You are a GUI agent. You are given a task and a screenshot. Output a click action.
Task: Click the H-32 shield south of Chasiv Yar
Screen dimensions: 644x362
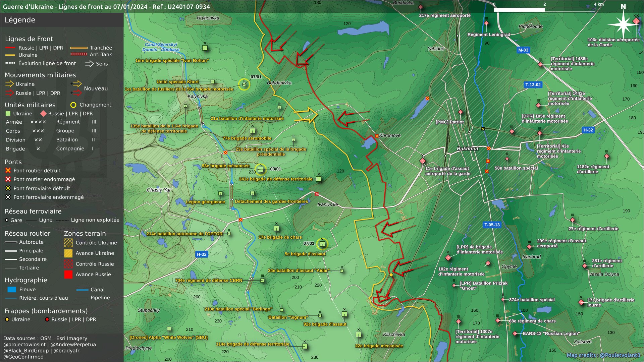click(x=202, y=254)
